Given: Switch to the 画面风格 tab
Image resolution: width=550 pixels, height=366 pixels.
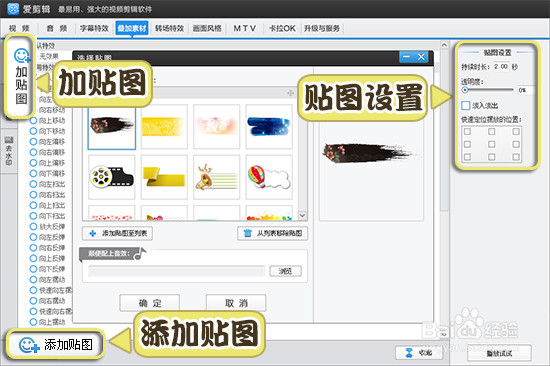Looking at the screenshot, I should (x=207, y=28).
